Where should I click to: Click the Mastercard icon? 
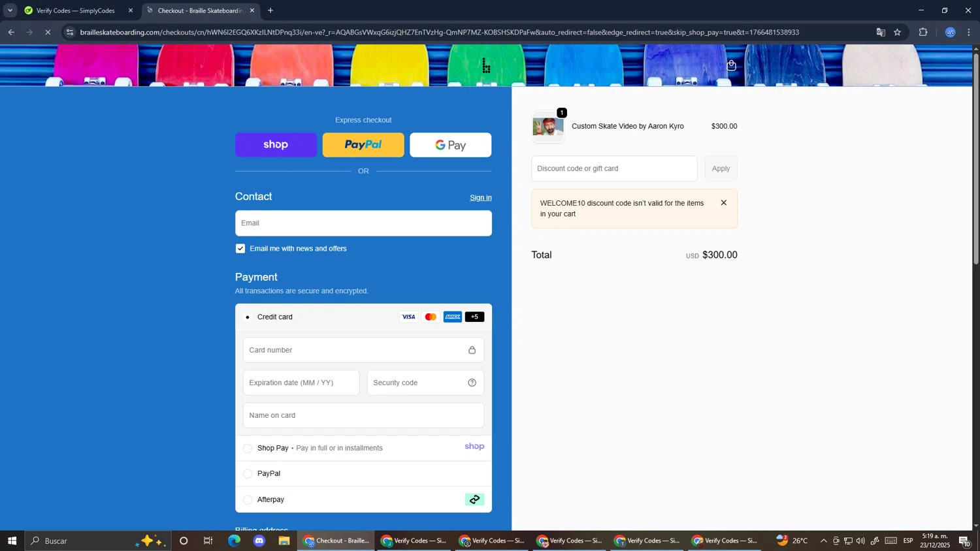431,317
